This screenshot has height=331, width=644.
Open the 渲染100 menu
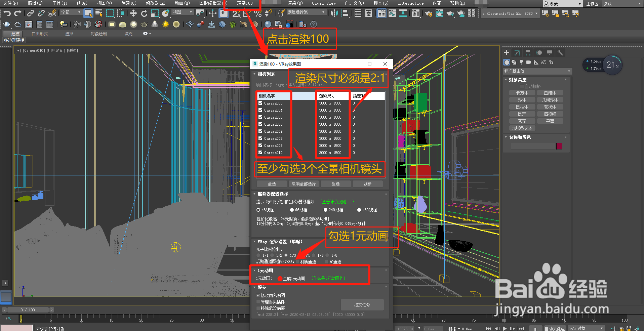pyautogui.click(x=245, y=3)
